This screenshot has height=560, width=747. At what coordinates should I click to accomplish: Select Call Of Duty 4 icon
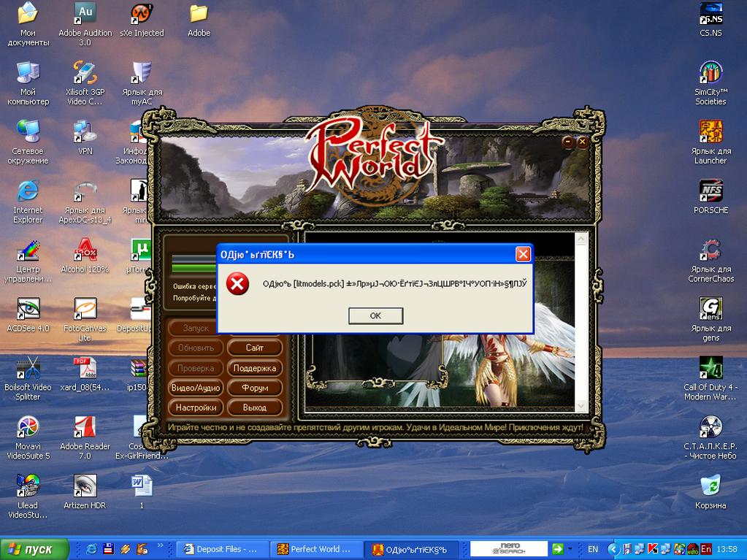pyautogui.click(x=710, y=378)
